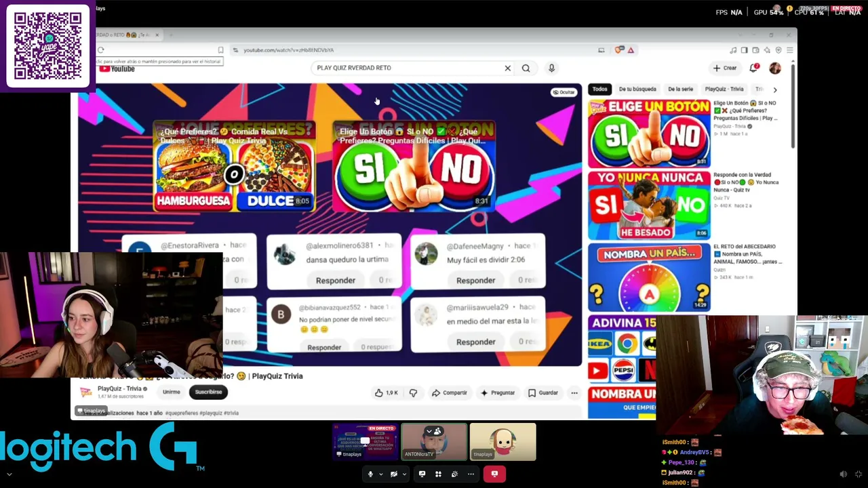Open PlayQuiz - Trivia channel avatar
This screenshot has width=868, height=488.
tap(85, 392)
